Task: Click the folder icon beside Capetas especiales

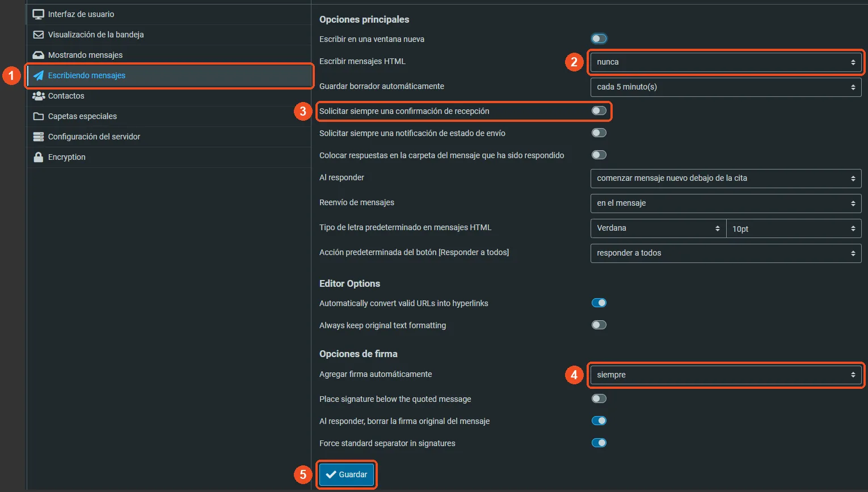Action: pyautogui.click(x=39, y=116)
